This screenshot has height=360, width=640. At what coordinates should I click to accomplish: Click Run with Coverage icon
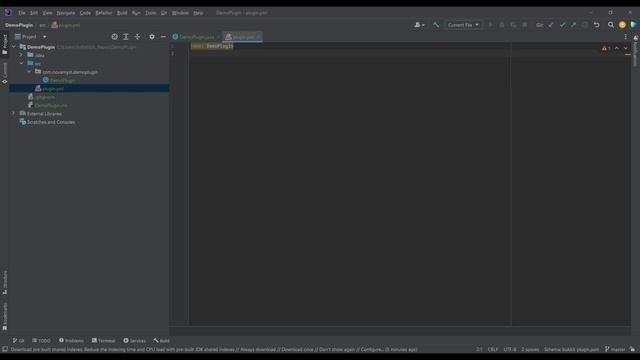513,25
